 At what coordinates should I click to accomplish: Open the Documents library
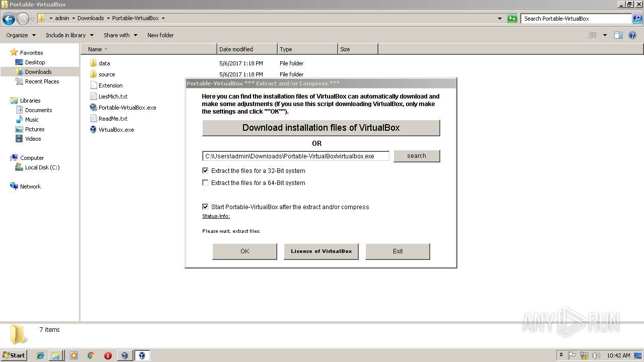pos(38,110)
